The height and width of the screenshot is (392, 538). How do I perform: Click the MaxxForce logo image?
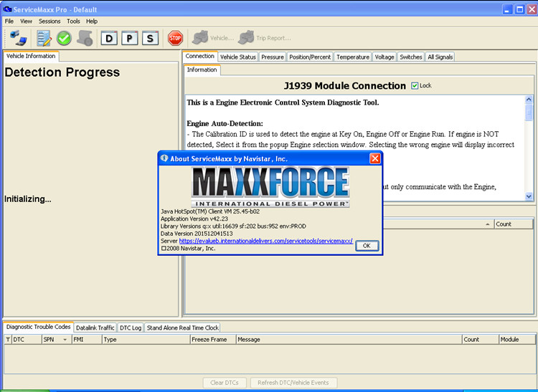tap(270, 187)
